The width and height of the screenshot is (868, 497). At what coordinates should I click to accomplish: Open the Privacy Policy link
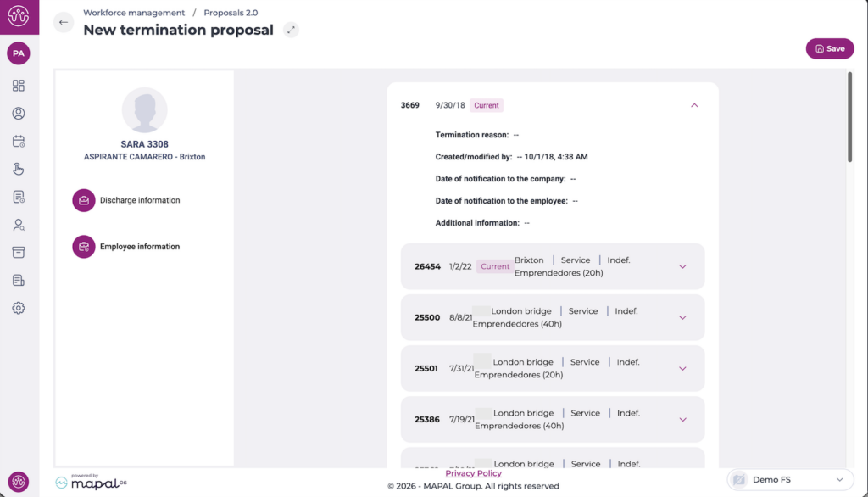pos(473,473)
